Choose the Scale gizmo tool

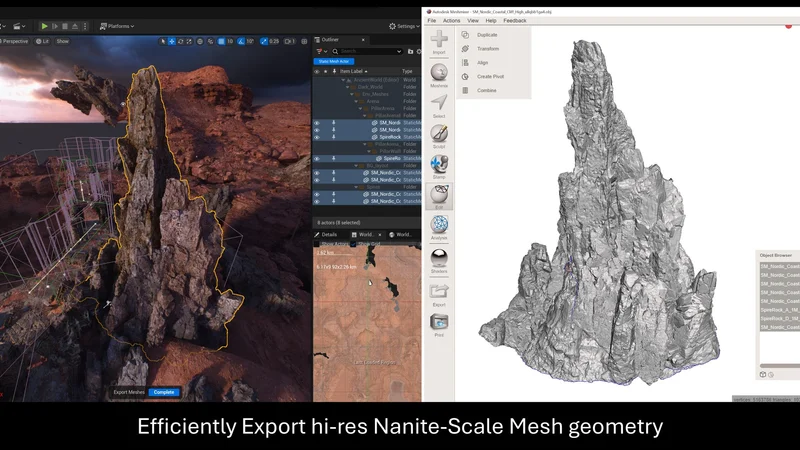click(189, 41)
